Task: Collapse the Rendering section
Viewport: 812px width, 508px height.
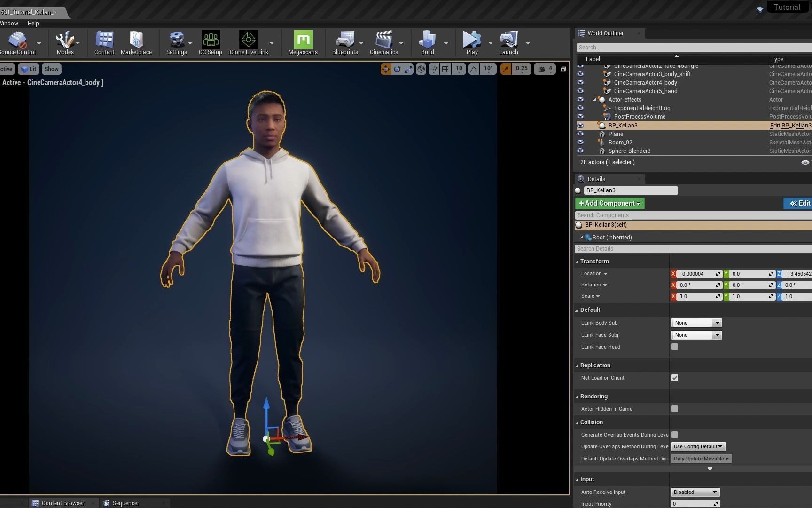Action: pyautogui.click(x=577, y=397)
